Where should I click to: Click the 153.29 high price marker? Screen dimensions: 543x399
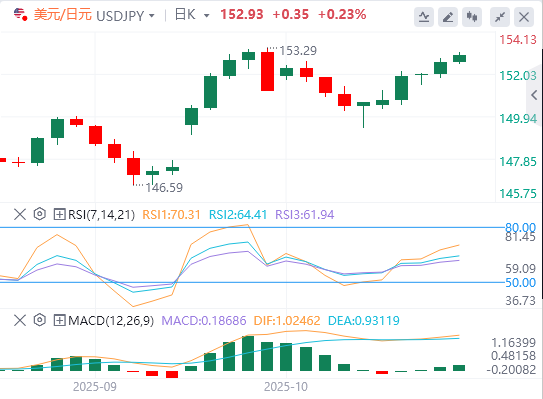point(298,51)
